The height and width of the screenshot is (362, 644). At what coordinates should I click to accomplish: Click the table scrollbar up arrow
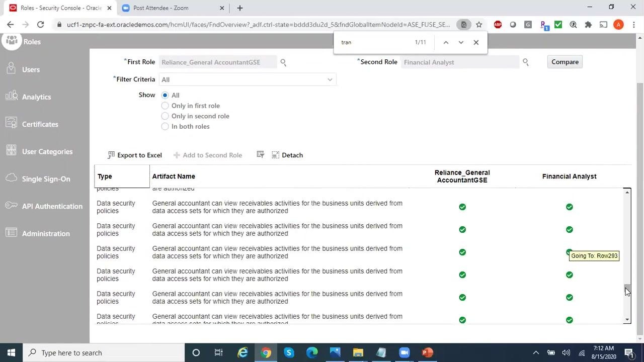[627, 193]
